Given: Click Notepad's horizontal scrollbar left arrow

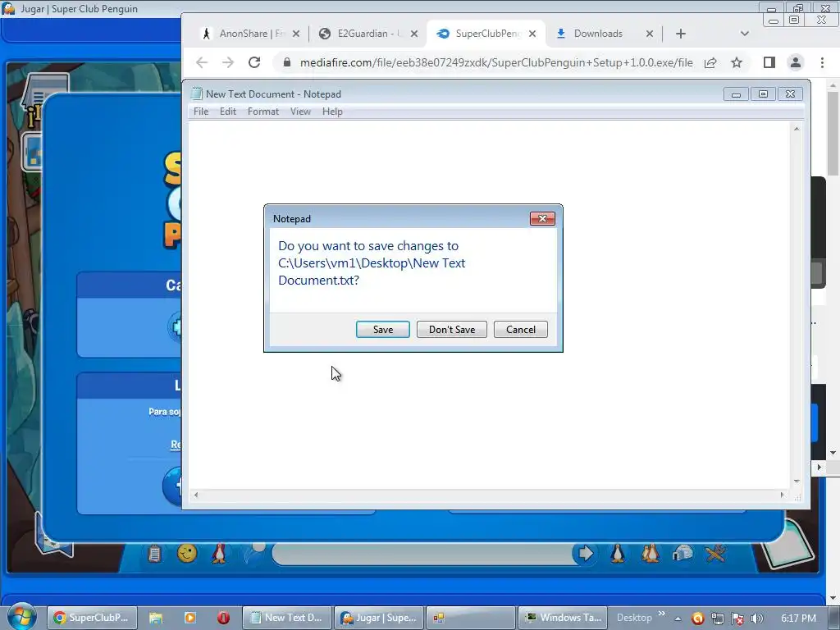Looking at the screenshot, I should (196, 495).
